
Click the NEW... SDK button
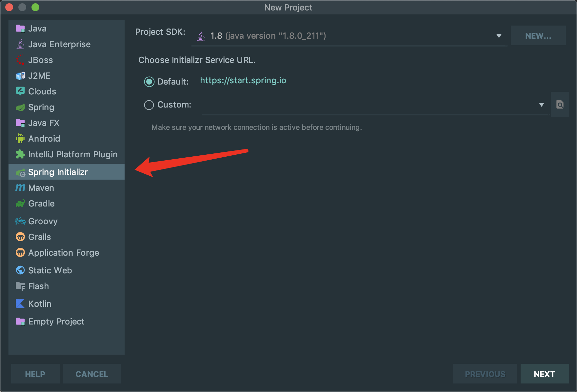click(x=538, y=36)
